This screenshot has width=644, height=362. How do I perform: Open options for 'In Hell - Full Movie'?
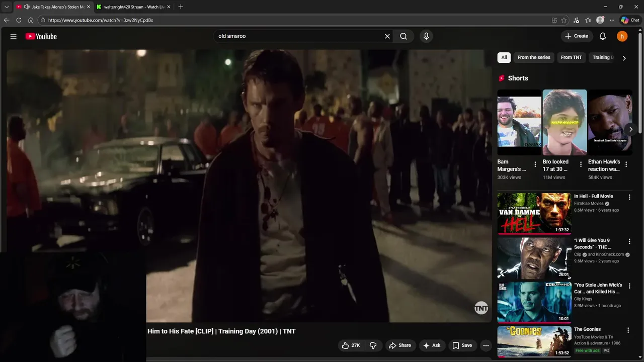point(629,197)
